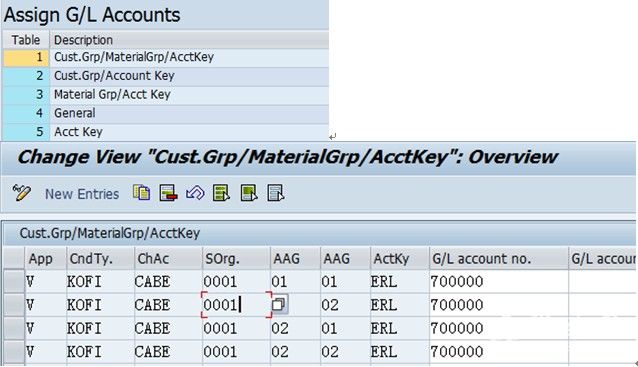The height and width of the screenshot is (367, 638).
Task: Click G/L account 700000 in AAG 02/02 row
Action: 498,352
